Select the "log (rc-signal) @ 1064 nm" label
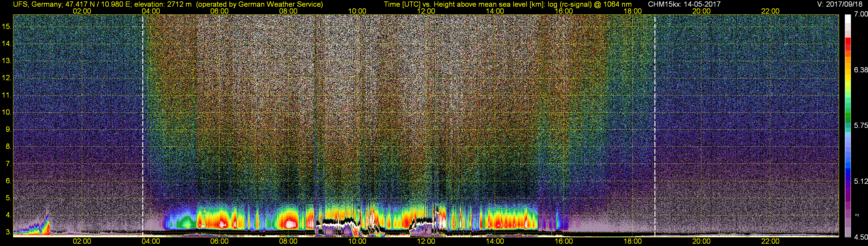Screen dimensions: 868x246 point(590,4)
